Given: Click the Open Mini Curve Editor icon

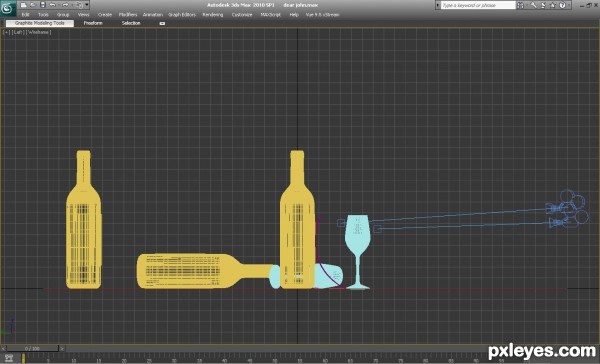Looking at the screenshot, I should [8, 358].
